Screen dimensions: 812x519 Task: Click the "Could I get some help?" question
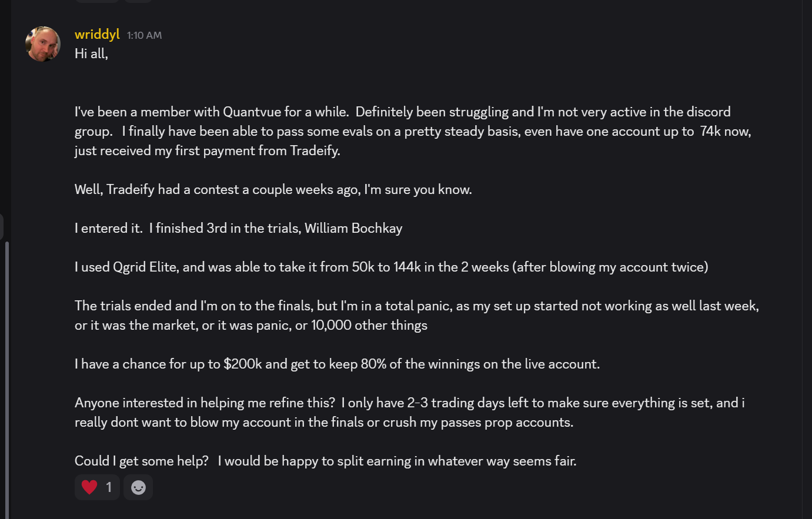click(141, 461)
